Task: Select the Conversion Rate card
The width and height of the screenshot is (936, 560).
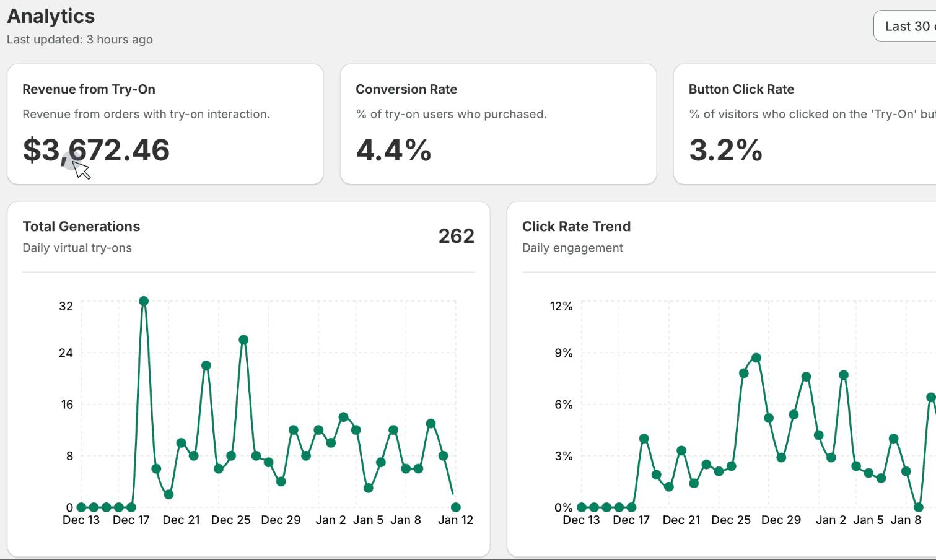Action: pos(498,124)
